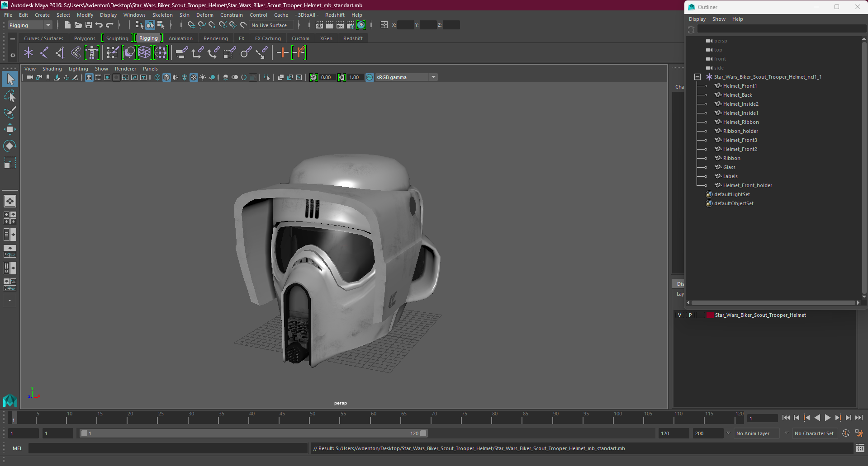Save the scene with floppy icon
Screen dimensions: 868x466
tap(89, 25)
